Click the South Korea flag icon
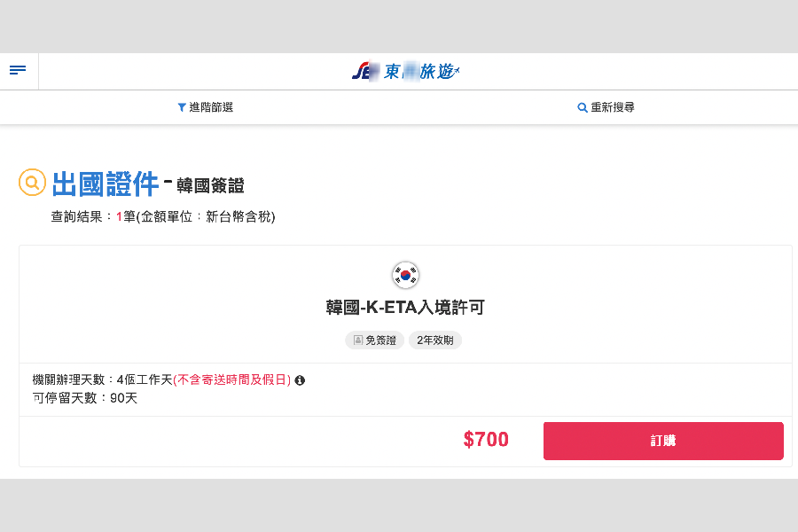Image resolution: width=798 pixels, height=532 pixels. click(x=405, y=275)
